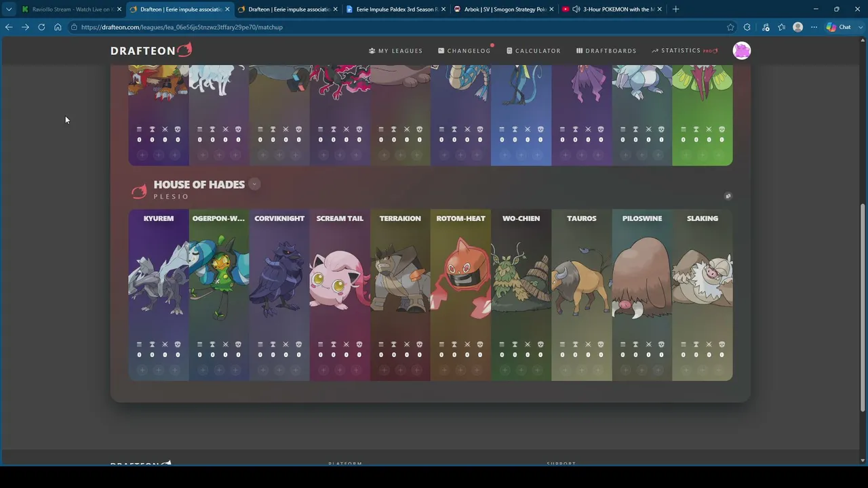Open the browser Settings and more menu
Image resolution: width=868 pixels, height=488 pixels.
tap(814, 27)
